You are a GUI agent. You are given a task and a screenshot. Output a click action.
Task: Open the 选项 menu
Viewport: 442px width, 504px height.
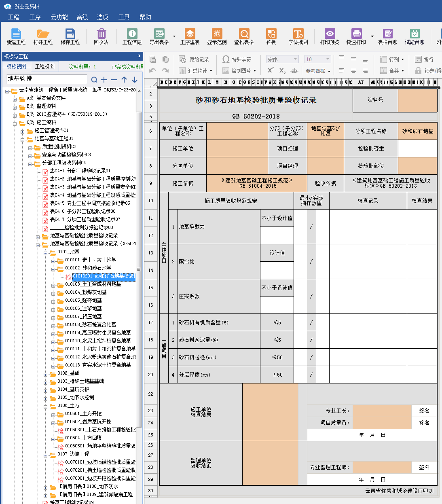click(x=103, y=17)
